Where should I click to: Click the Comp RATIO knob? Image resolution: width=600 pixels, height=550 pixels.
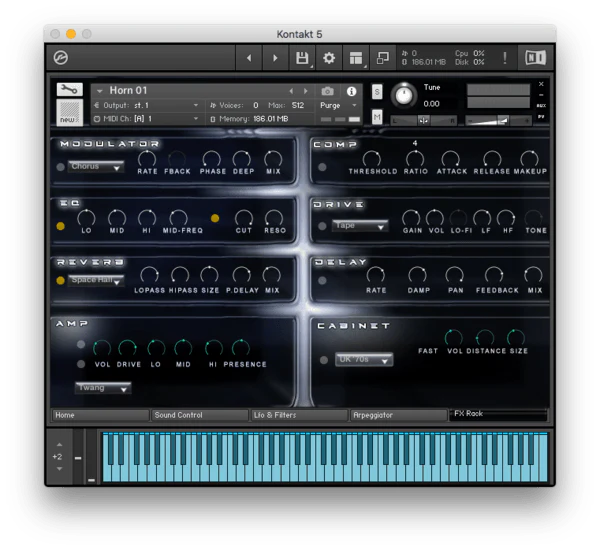(x=415, y=158)
